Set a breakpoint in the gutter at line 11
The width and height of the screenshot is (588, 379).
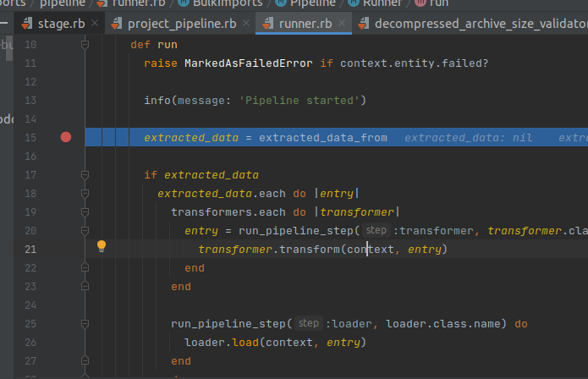[66, 63]
